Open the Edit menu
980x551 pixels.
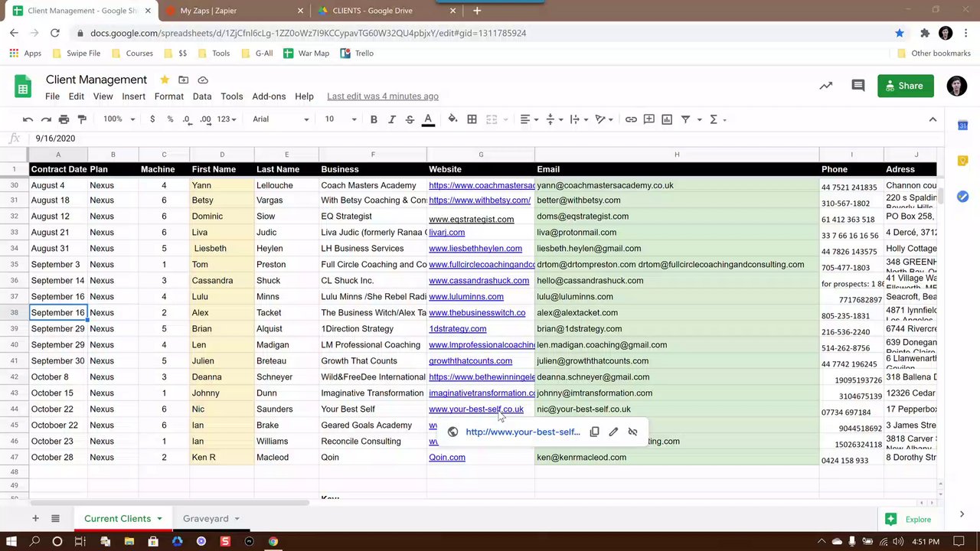point(76,96)
